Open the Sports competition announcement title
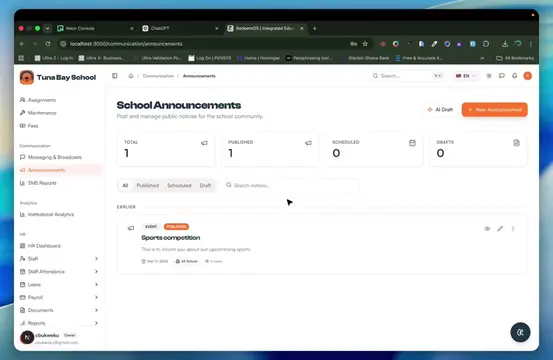Image resolution: width=553 pixels, height=360 pixels. coord(171,238)
